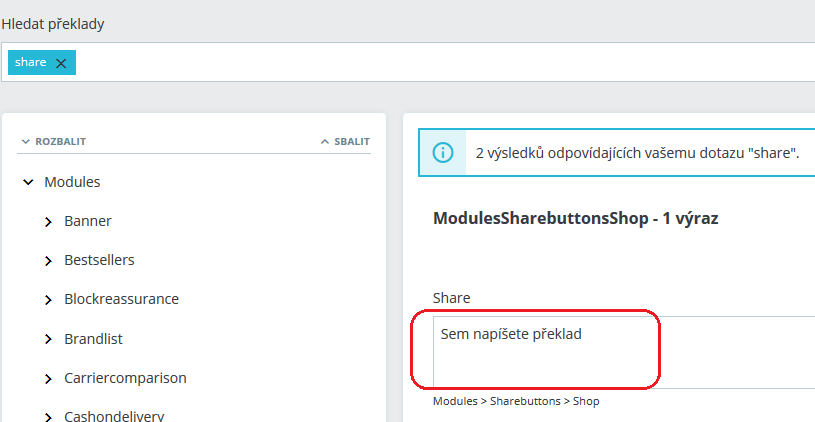Expand the Carriercomparison chevron
Image resolution: width=815 pixels, height=422 pixels.
click(48, 379)
